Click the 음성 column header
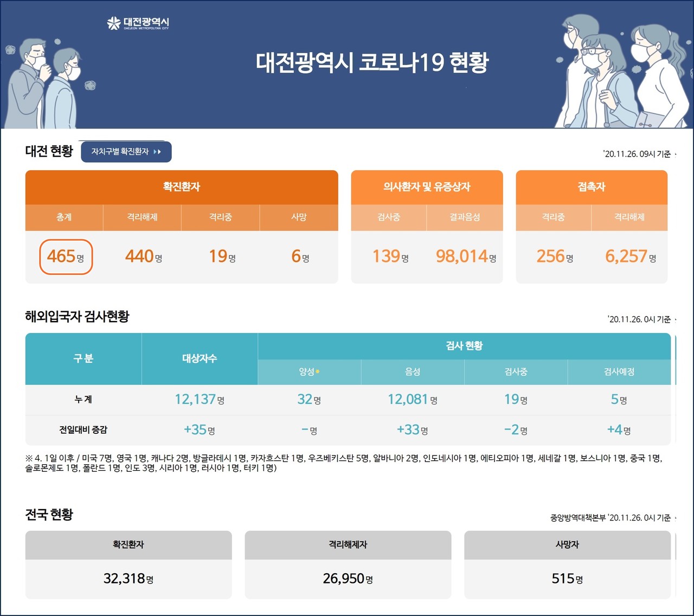Screen dimensions: 694x616 pyautogui.click(x=413, y=372)
